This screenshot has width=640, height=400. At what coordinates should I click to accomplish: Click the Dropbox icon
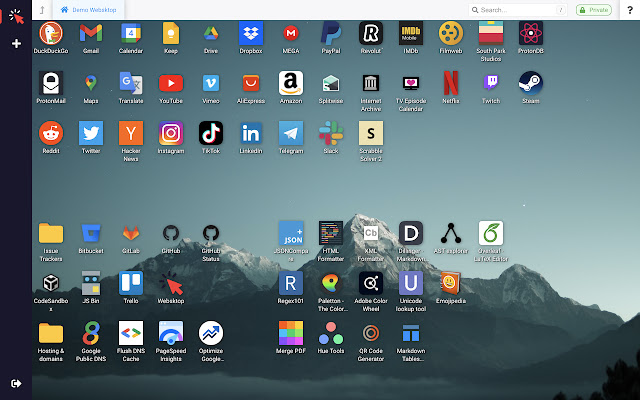[x=251, y=33]
